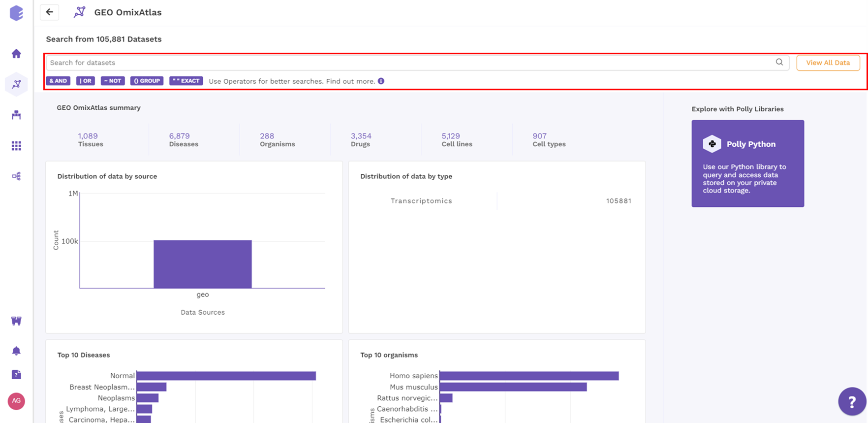Insert the " " EXACT operator
868x423 pixels.
[x=186, y=81]
